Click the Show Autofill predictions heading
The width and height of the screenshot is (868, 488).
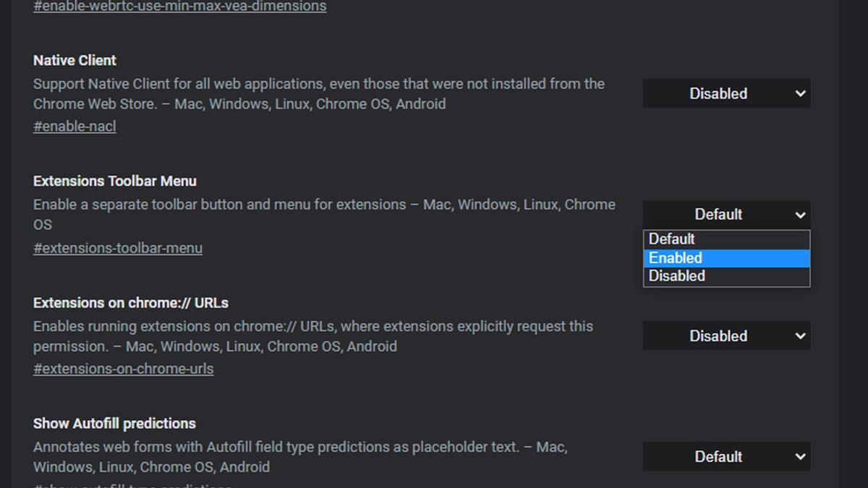coord(114,424)
